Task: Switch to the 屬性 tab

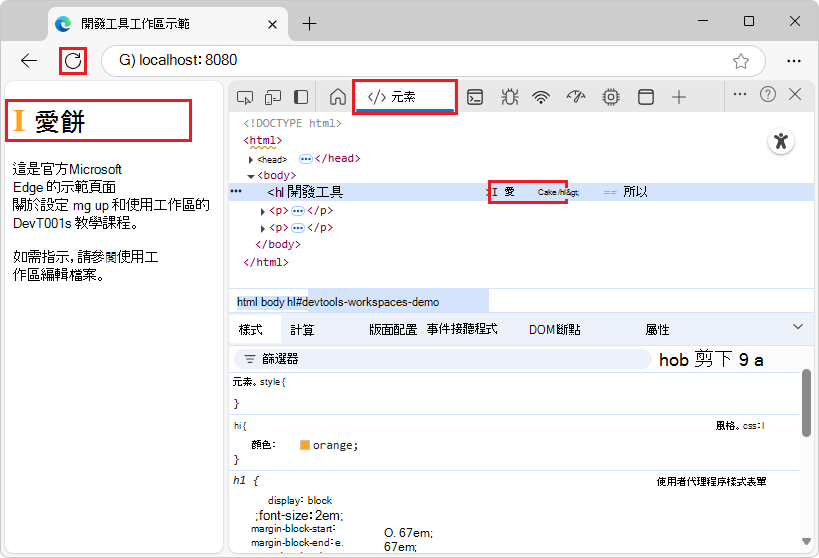Action: tap(657, 330)
